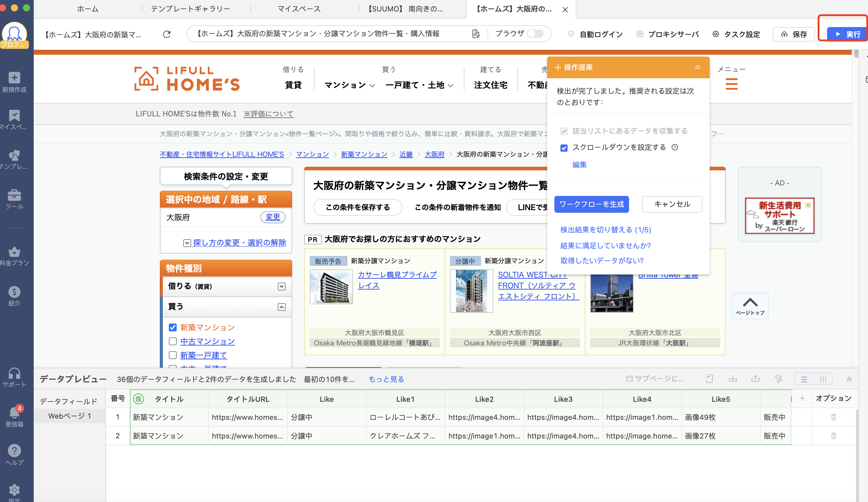Image resolution: width=868 pixels, height=502 pixels.
Task: Switch to the ホーム tab
Action: [88, 9]
